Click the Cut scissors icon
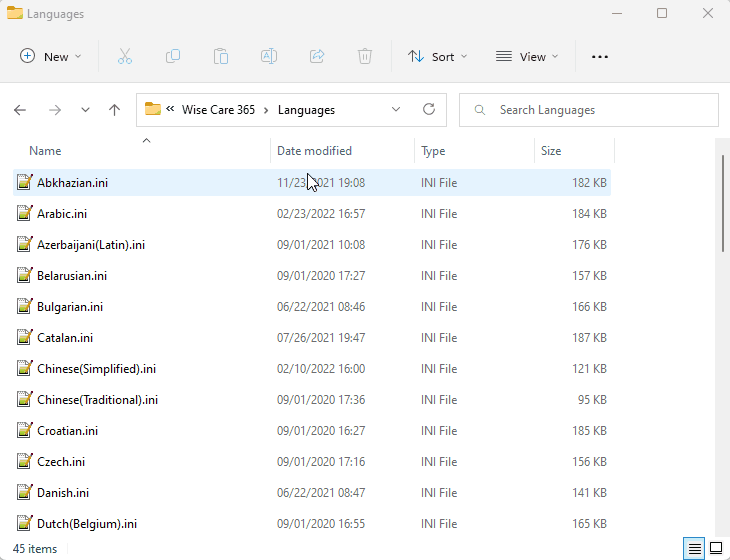 tap(125, 56)
